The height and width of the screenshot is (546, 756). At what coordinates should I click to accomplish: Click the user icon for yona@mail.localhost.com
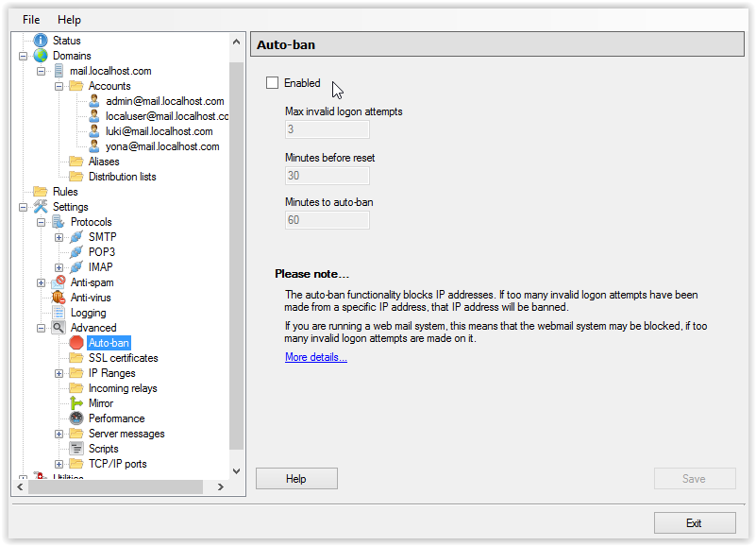[x=94, y=146]
